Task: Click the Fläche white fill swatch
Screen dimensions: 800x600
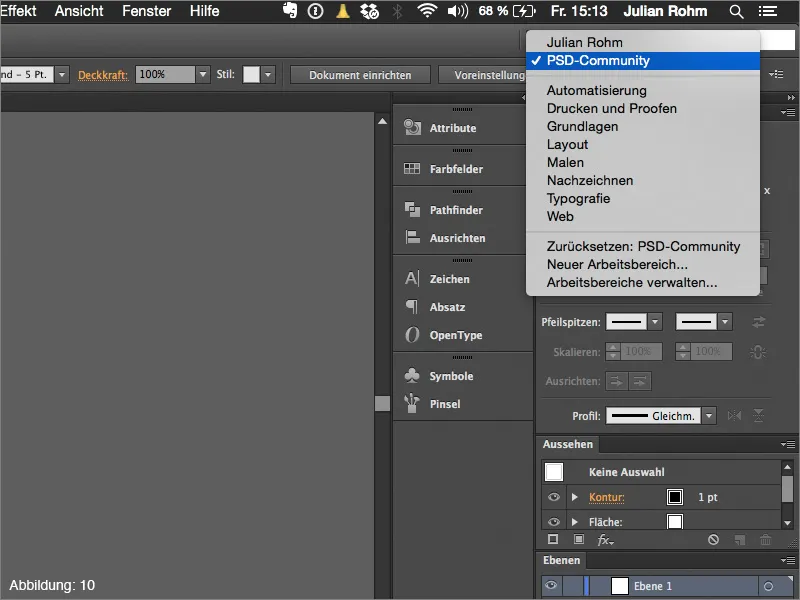Action: 674,521
